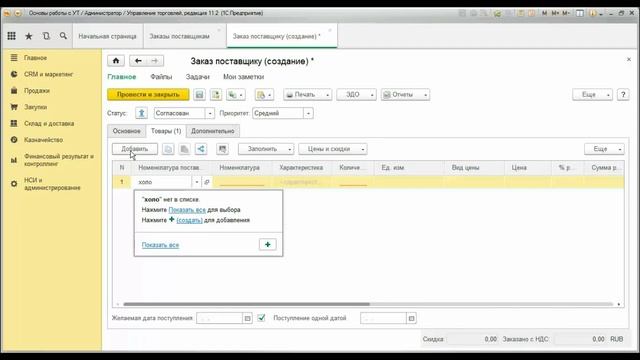This screenshot has width=640, height=360.
Task: Click the home button in the form
Action: 116,61
